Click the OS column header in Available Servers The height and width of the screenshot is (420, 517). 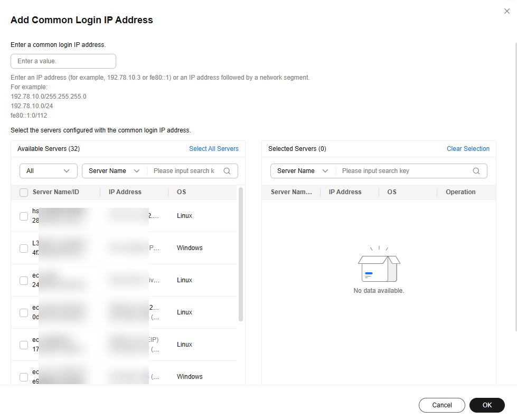click(x=181, y=192)
